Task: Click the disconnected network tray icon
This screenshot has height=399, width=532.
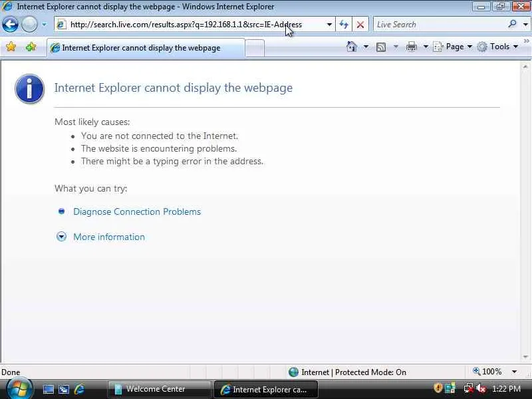Action: pos(468,388)
